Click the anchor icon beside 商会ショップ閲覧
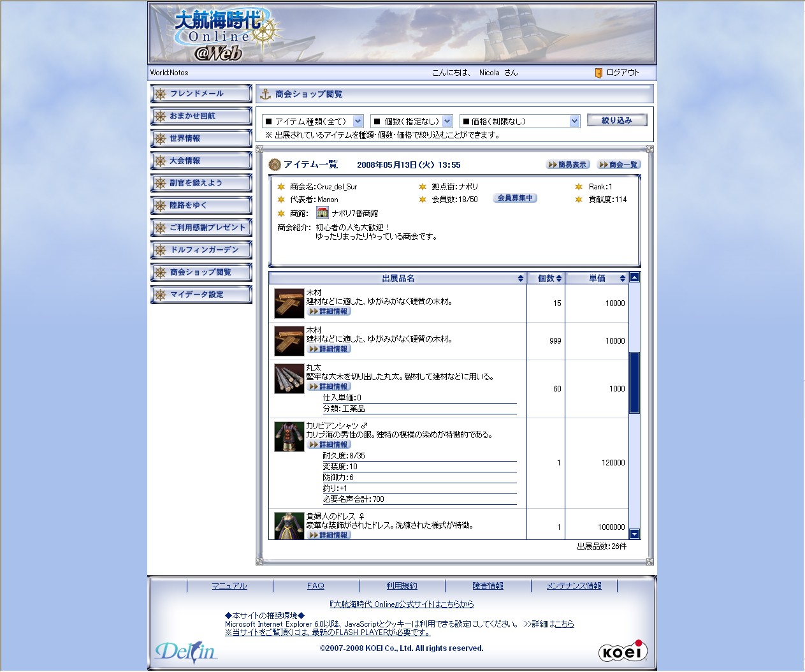Viewport: 805px width, 672px height. click(266, 94)
